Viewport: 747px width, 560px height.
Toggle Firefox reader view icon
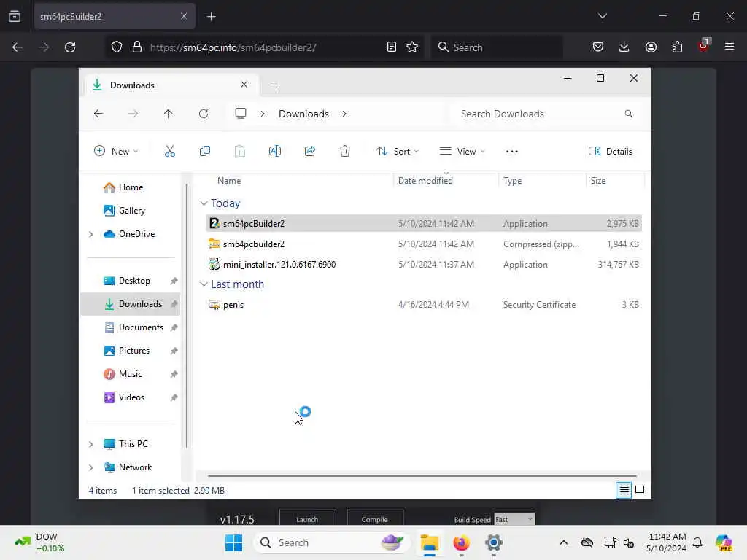click(391, 47)
